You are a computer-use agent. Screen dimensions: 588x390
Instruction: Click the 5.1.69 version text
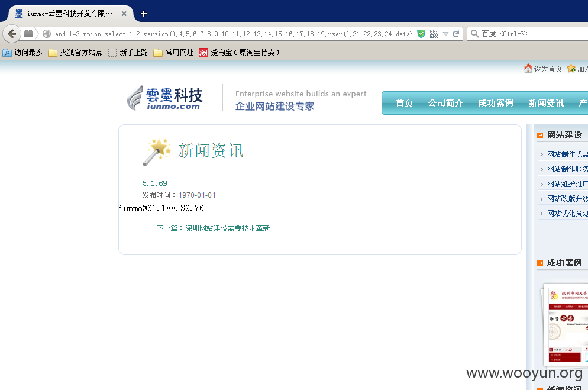(155, 183)
